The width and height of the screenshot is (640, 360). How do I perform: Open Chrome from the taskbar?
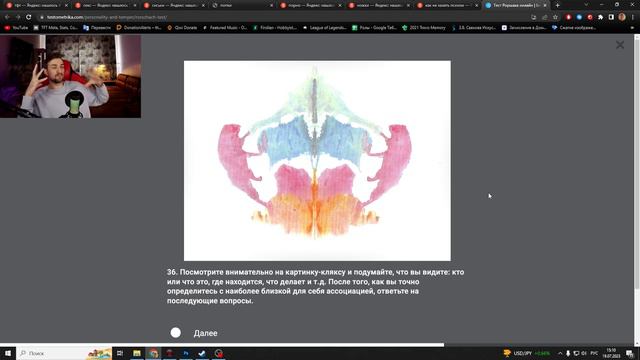(x=153, y=353)
